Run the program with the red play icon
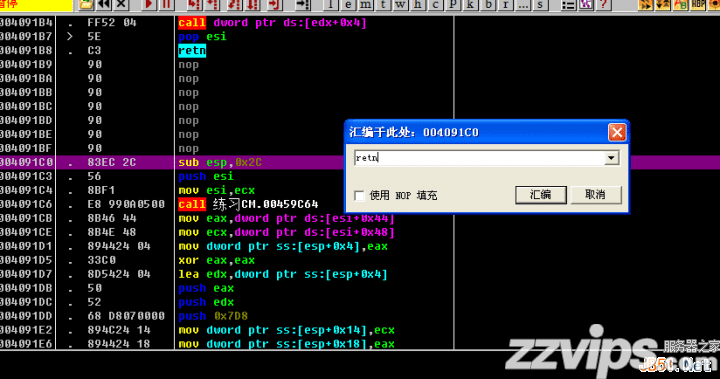720x379 pixels. click(149, 5)
